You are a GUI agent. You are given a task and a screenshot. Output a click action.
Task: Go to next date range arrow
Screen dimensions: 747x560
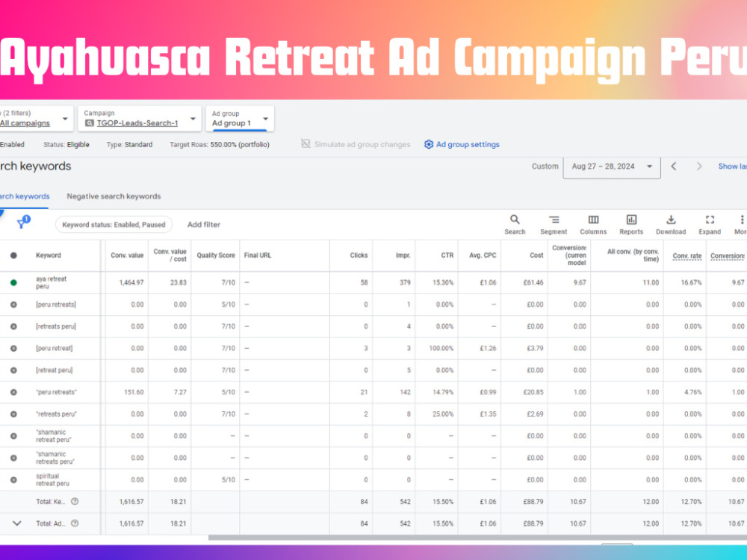(699, 167)
